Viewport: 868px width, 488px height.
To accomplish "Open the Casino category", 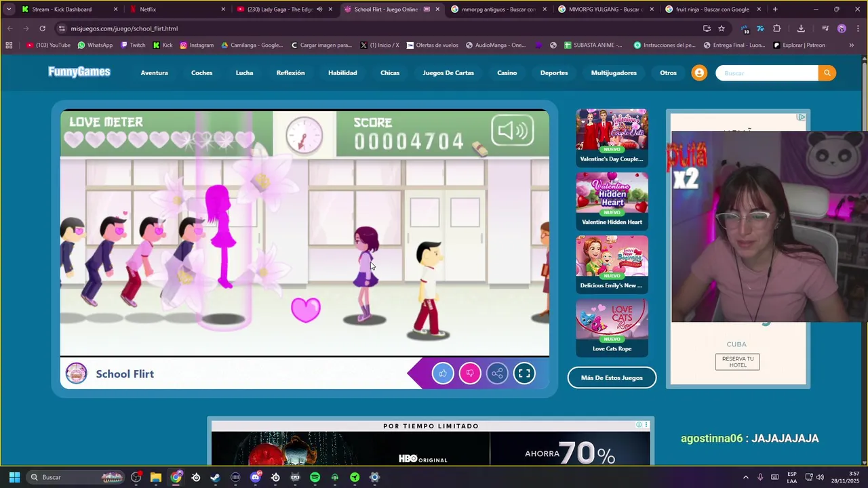I will pyautogui.click(x=507, y=73).
